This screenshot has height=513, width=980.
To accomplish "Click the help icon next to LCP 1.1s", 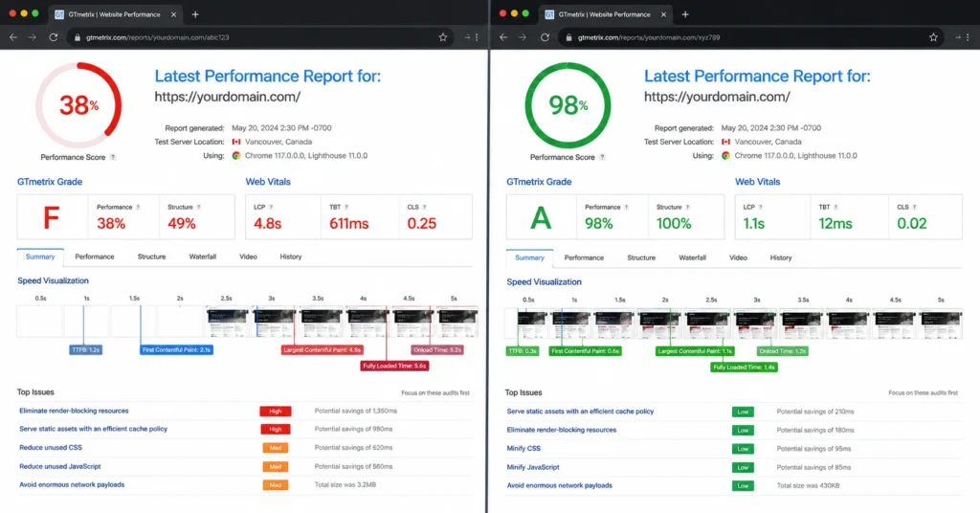I will pos(761,207).
